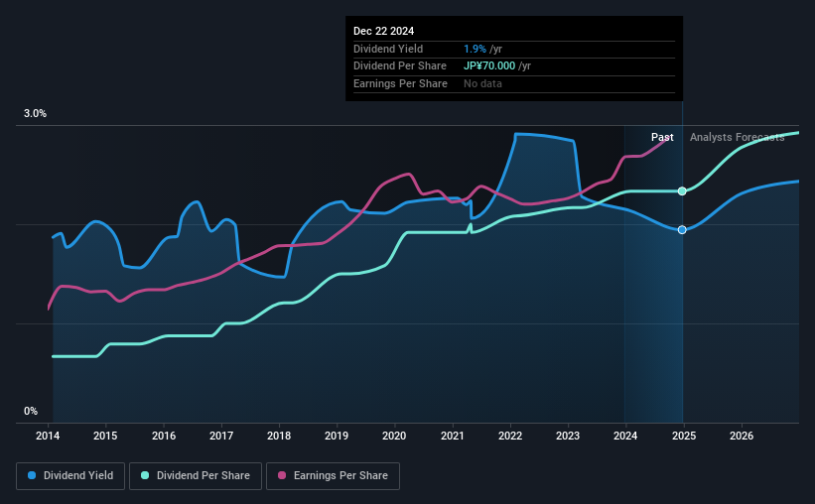815x504 pixels.
Task: Click the 2014 x-axis label
Action: click(48, 436)
